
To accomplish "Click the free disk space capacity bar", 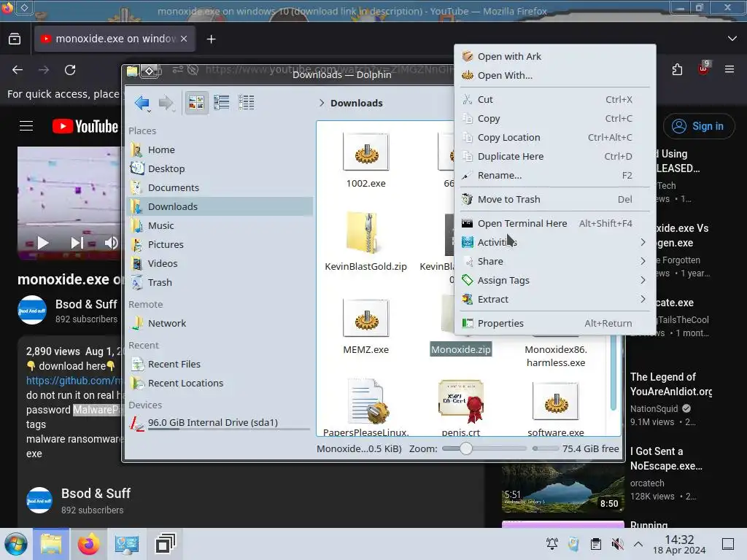I will coord(546,448).
